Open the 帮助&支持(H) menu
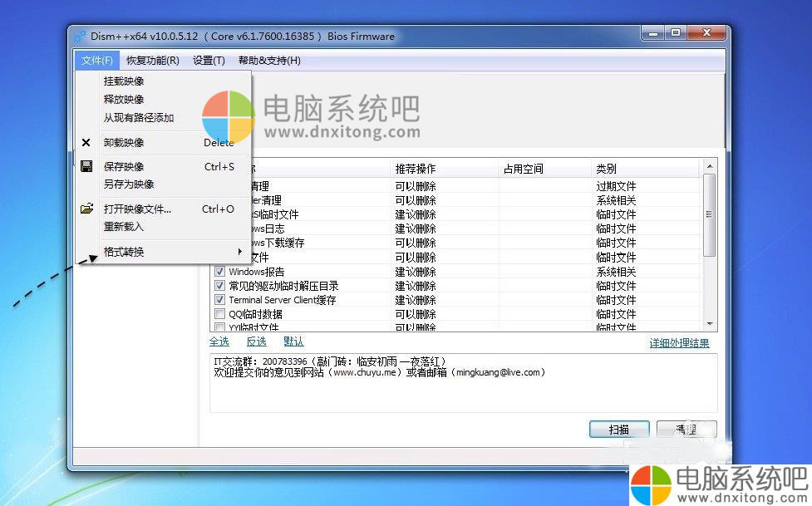 coord(269,61)
